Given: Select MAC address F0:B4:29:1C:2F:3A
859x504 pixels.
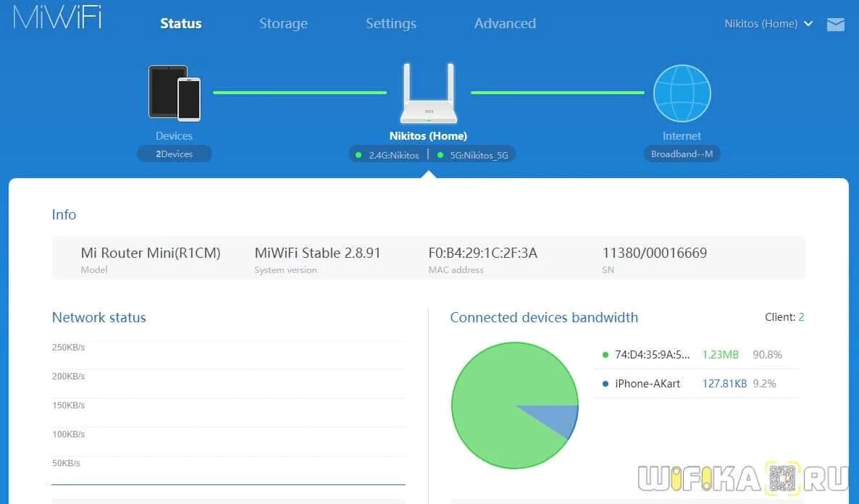Looking at the screenshot, I should 482,253.
